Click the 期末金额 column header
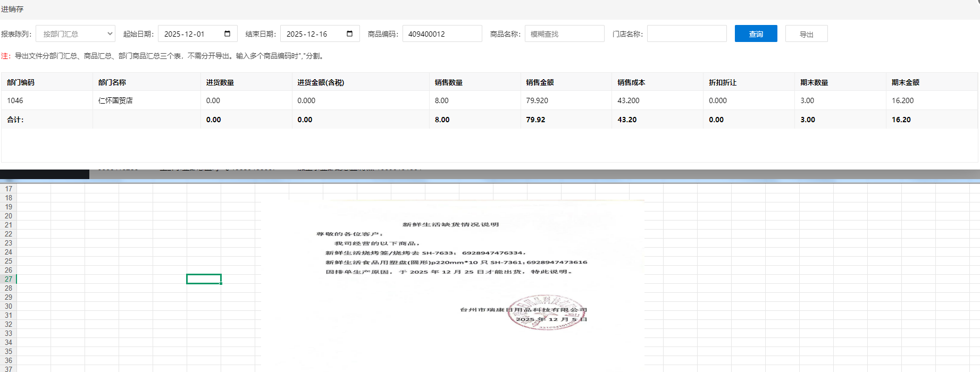Image resolution: width=980 pixels, height=372 pixels. [905, 82]
